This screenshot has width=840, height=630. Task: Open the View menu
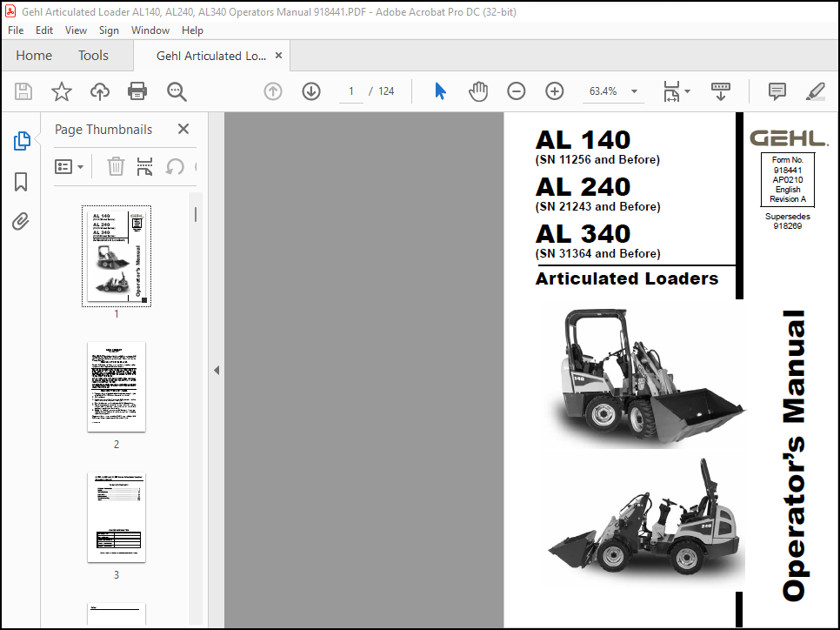pyautogui.click(x=76, y=30)
